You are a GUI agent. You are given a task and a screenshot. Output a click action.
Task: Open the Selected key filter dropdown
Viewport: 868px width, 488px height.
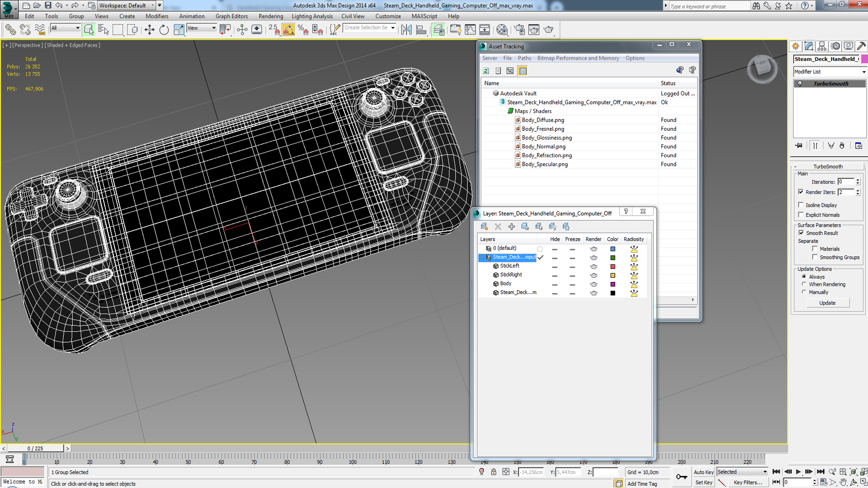[x=742, y=472]
